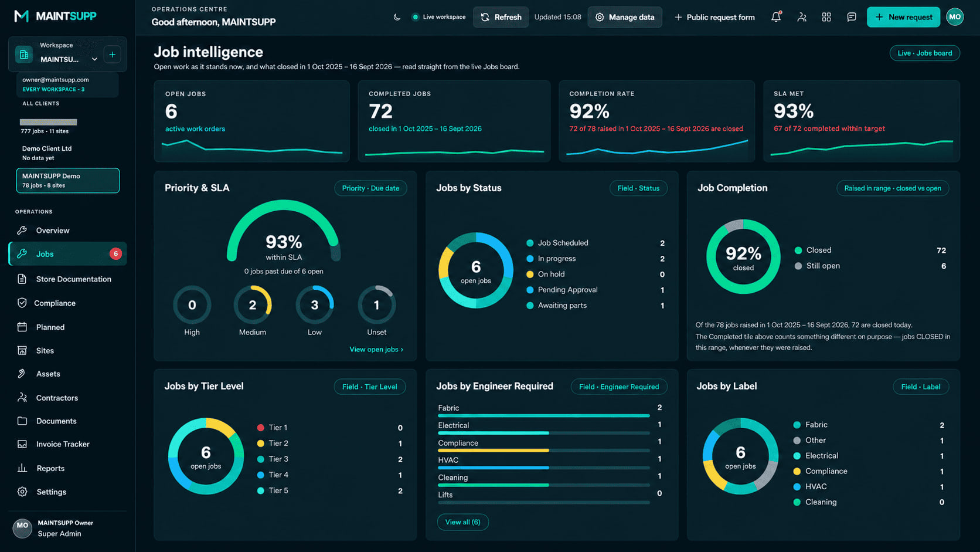This screenshot has height=552, width=980.
Task: Click the MAINTSUPP logo
Action: [x=55, y=16]
